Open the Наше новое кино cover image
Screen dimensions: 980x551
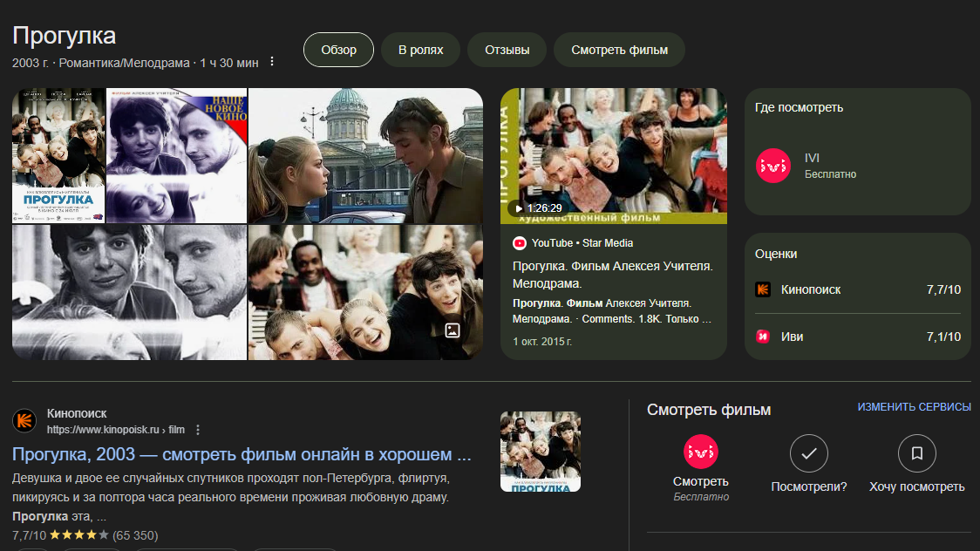point(177,155)
